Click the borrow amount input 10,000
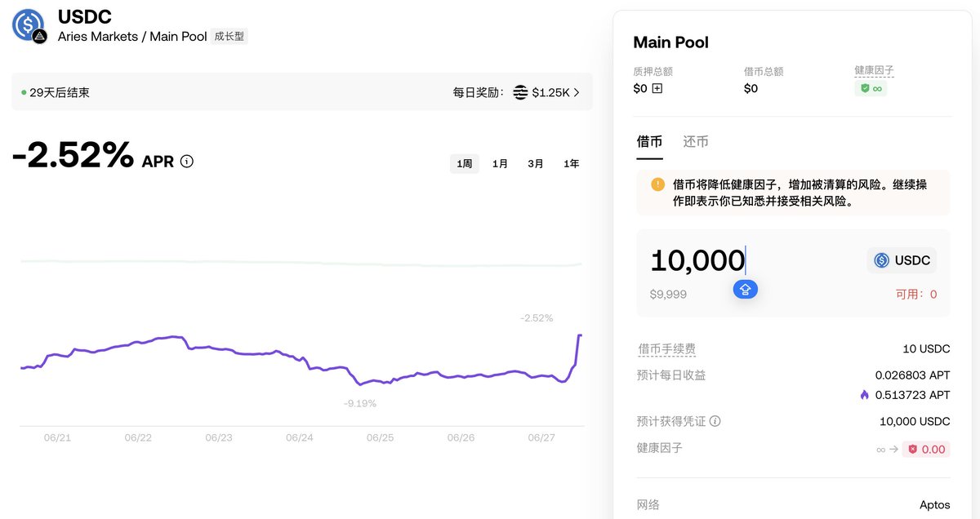This screenshot has height=519, width=980. coord(697,261)
